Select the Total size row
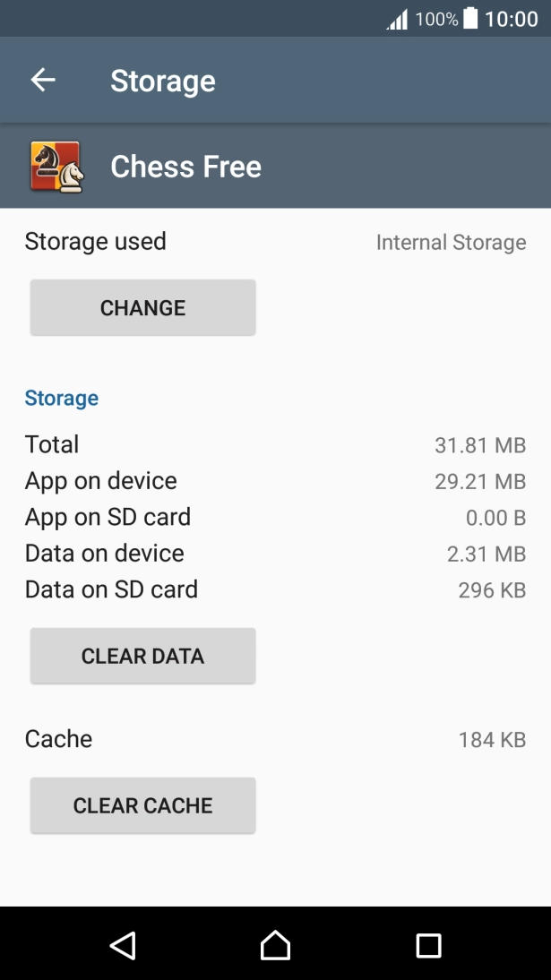The width and height of the screenshot is (551, 980). coord(51,444)
